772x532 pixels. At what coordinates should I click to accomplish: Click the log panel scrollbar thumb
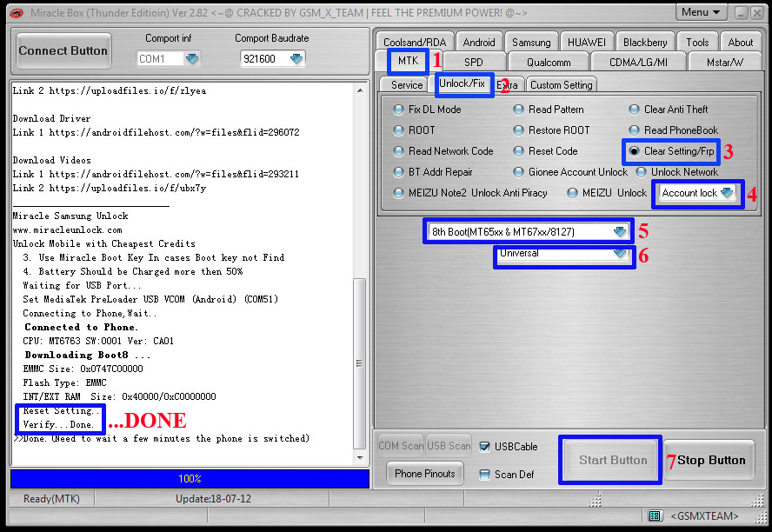[360, 363]
